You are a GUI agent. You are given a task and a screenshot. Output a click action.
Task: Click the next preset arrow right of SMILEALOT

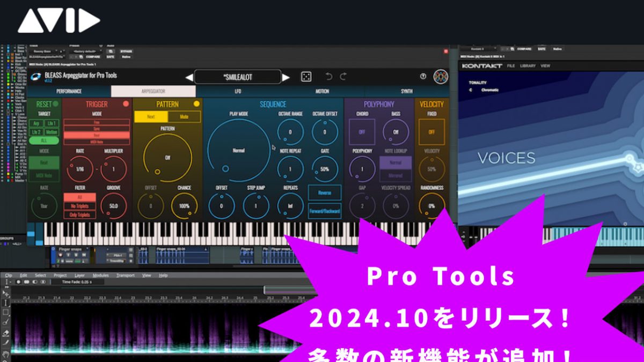(x=286, y=76)
